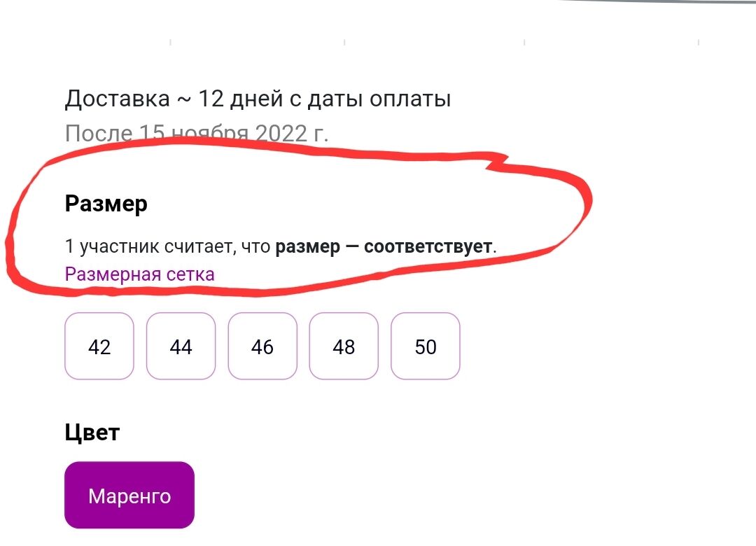This screenshot has height=546, width=756.
Task: Click the word 'сетка' in the size link
Action: 190,274
